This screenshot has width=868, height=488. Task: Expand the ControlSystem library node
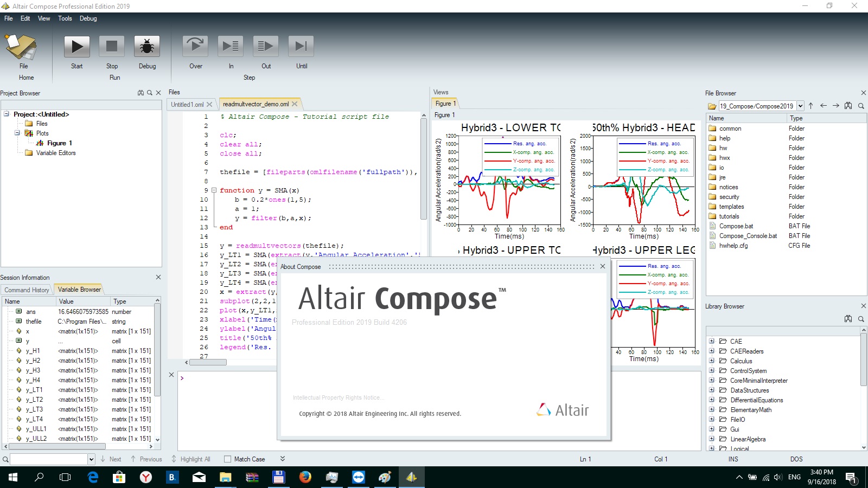click(712, 370)
